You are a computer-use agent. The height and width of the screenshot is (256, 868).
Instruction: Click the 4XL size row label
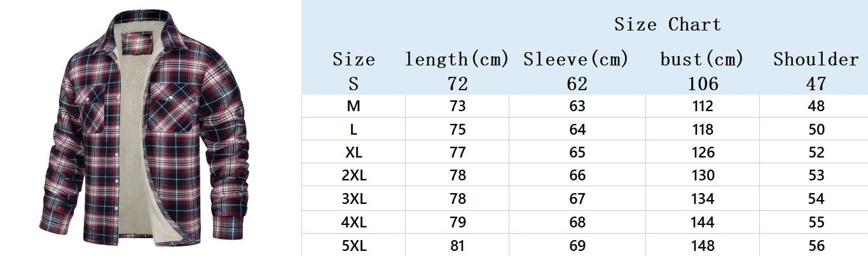click(x=354, y=222)
